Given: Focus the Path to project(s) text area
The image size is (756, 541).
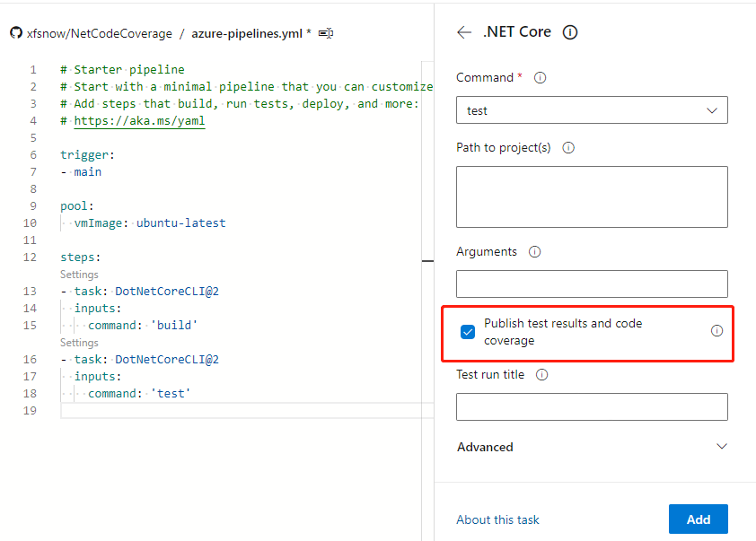Looking at the screenshot, I should pyautogui.click(x=592, y=197).
